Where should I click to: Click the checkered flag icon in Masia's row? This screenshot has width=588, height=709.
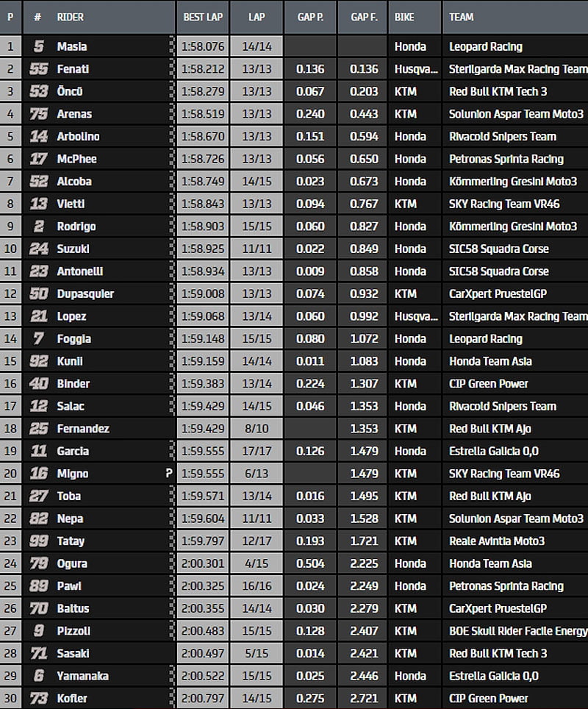click(173, 46)
